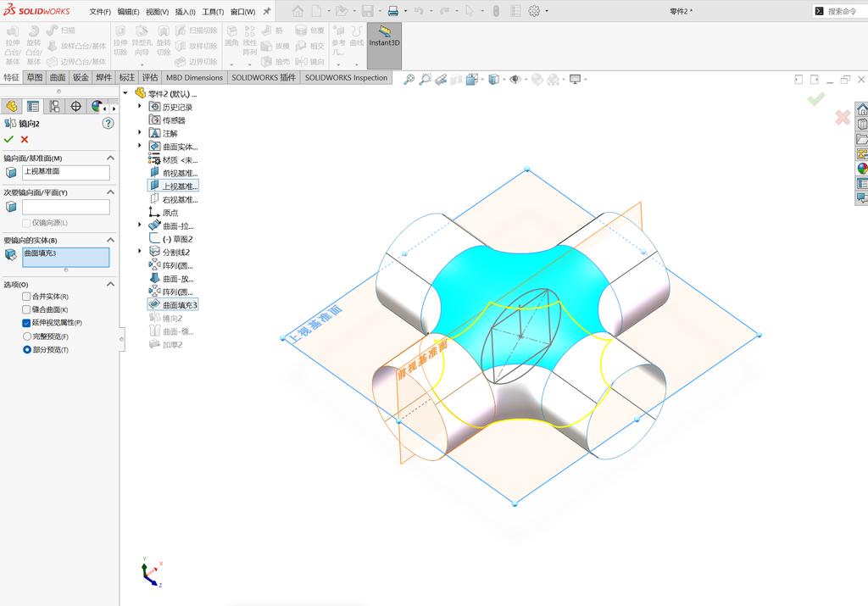Open the Options gear icon
This screenshot has width=868, height=606.
tap(534, 11)
